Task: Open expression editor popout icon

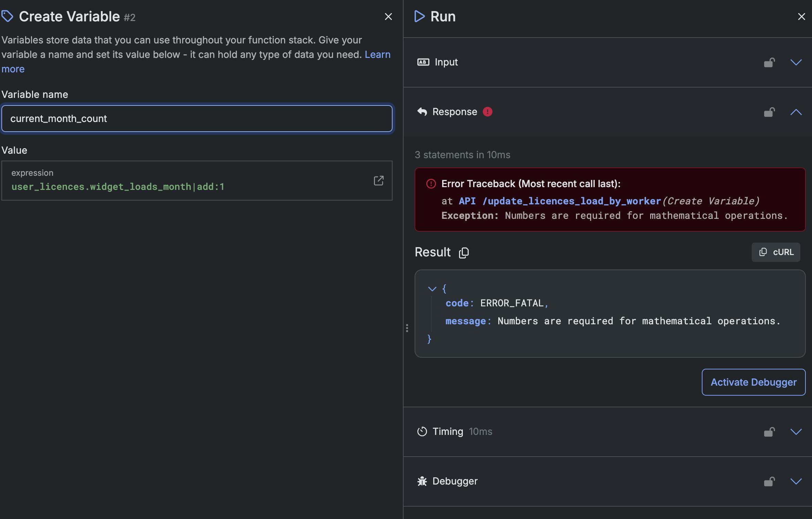Action: point(378,181)
